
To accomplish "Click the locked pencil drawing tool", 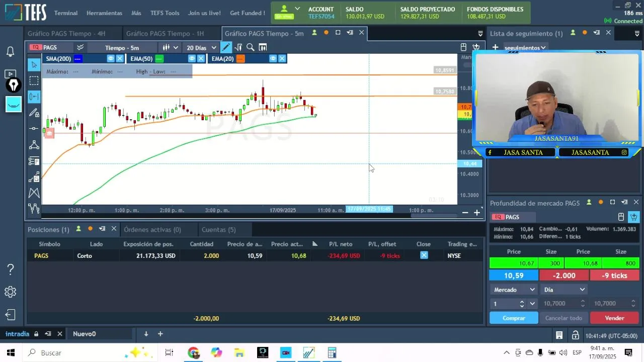I will [x=34, y=113].
